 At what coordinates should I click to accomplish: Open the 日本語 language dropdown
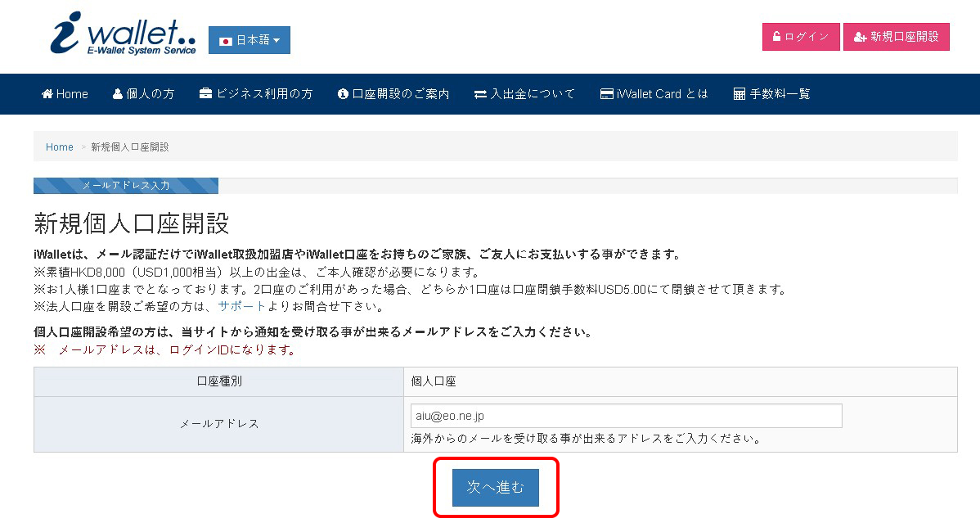click(249, 40)
